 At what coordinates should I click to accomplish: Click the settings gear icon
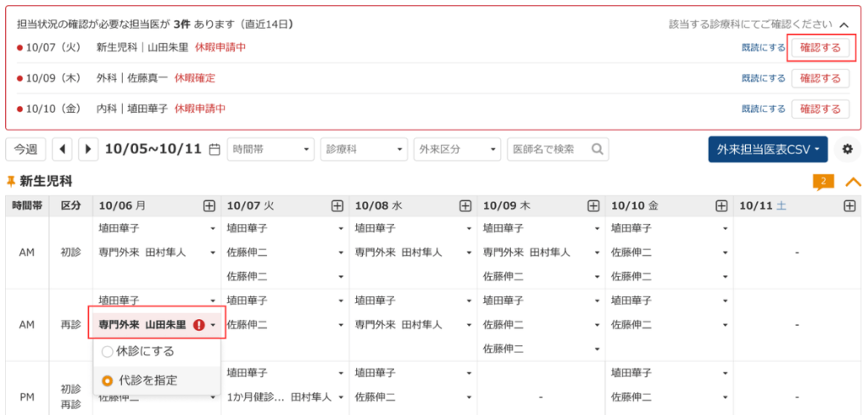tap(846, 149)
